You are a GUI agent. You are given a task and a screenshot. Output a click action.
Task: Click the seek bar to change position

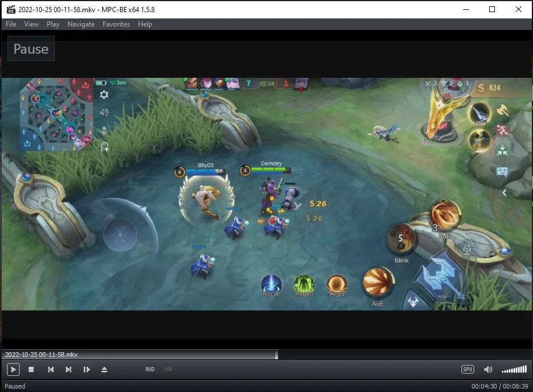266,355
